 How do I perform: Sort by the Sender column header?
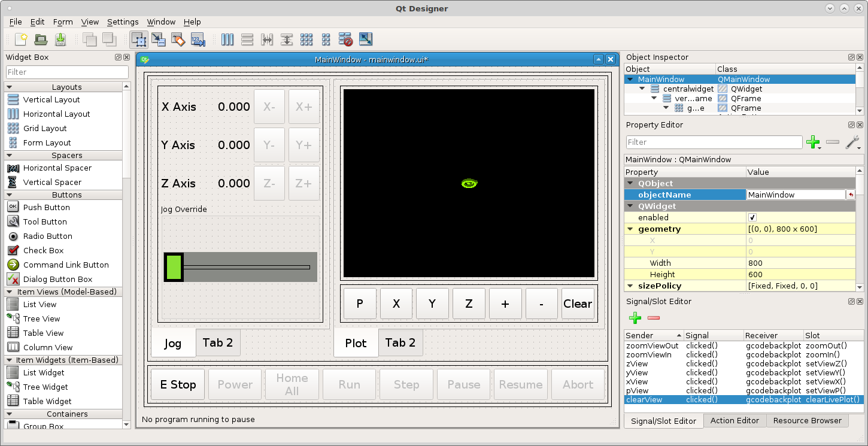[654, 336]
